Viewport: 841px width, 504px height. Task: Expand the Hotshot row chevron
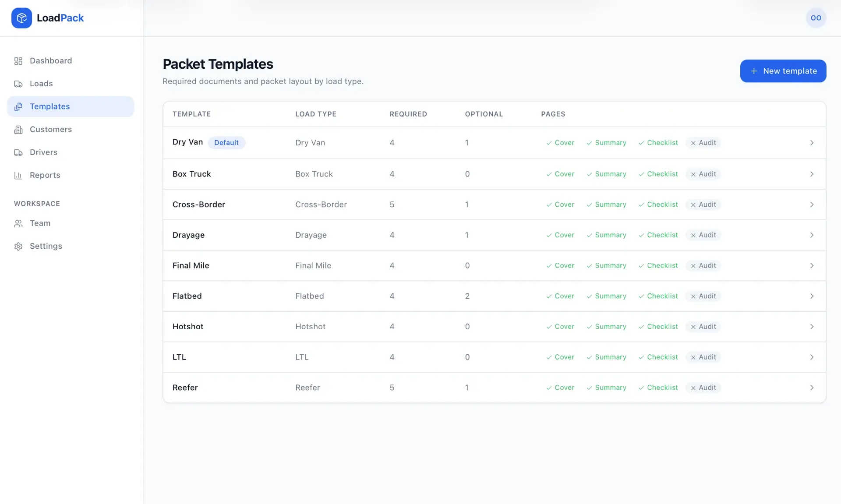tap(812, 327)
